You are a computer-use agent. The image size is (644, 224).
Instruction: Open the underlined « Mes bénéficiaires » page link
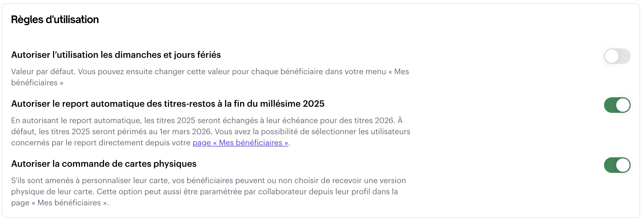(x=240, y=143)
